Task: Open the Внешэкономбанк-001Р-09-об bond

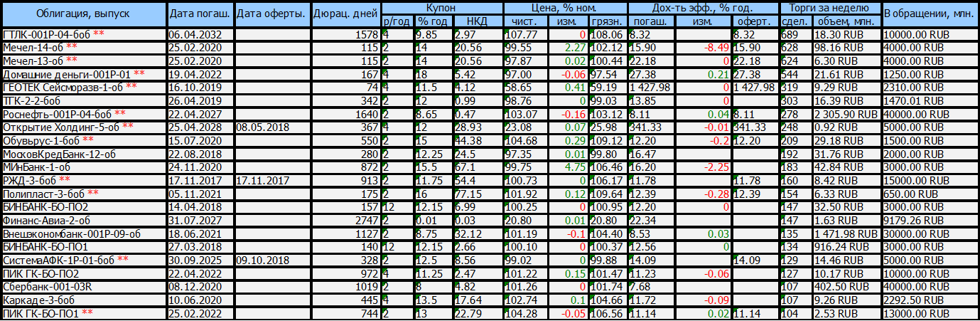Action: click(71, 233)
